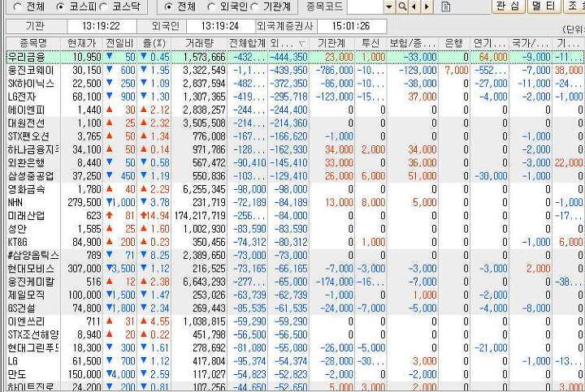585x392 pixels.
Task: Go to previous stock with left arrow
Action: tap(414, 6)
